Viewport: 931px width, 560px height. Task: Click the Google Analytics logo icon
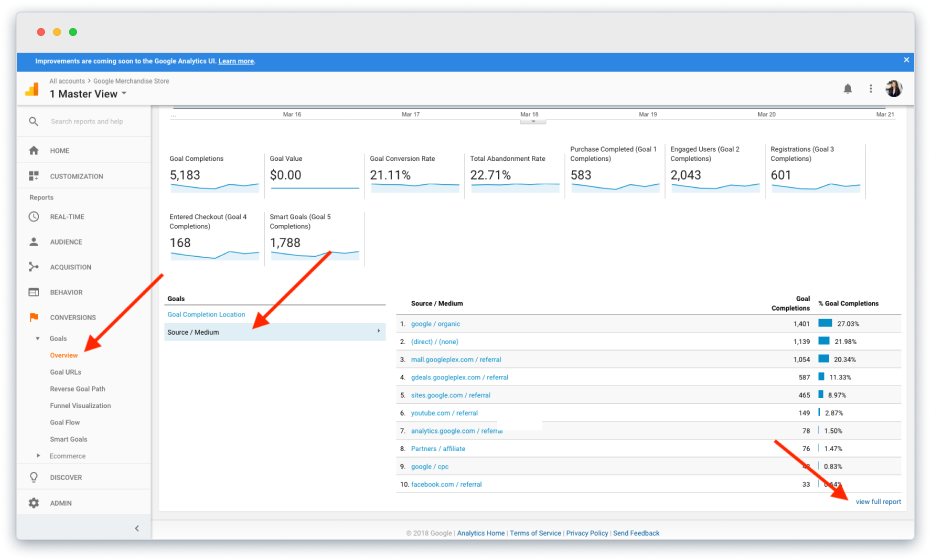(32, 89)
